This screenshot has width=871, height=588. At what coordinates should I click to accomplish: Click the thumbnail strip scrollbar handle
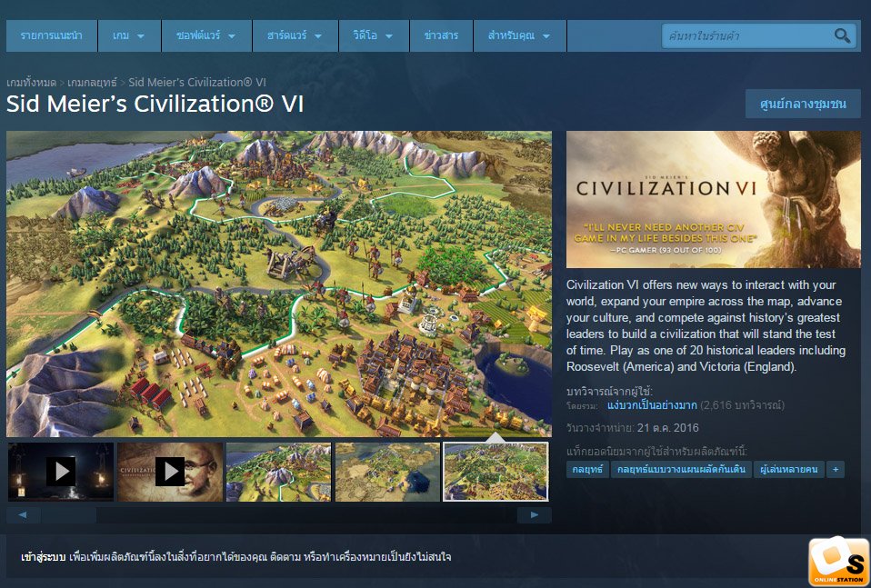point(68,514)
